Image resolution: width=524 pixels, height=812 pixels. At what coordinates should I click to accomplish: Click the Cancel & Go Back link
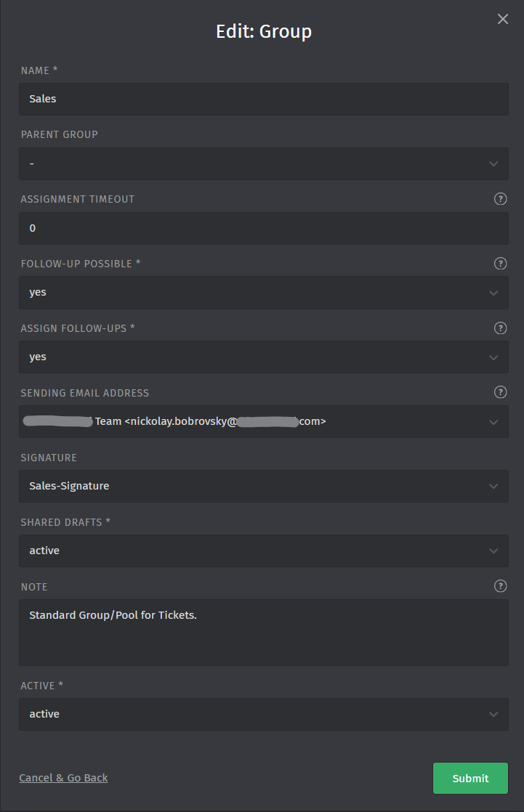coord(63,778)
